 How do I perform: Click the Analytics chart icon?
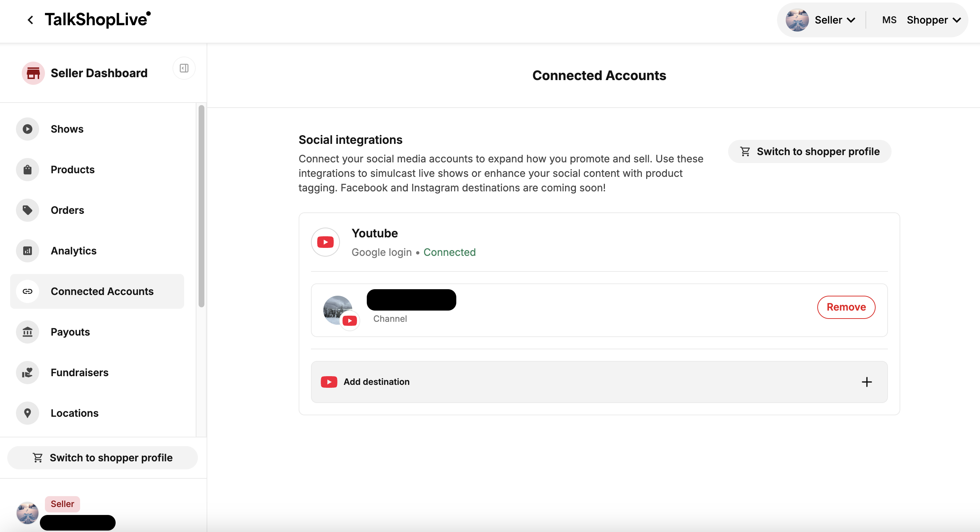28,251
